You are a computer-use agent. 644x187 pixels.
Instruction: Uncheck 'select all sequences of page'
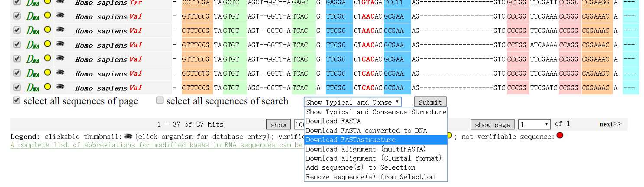point(16,100)
